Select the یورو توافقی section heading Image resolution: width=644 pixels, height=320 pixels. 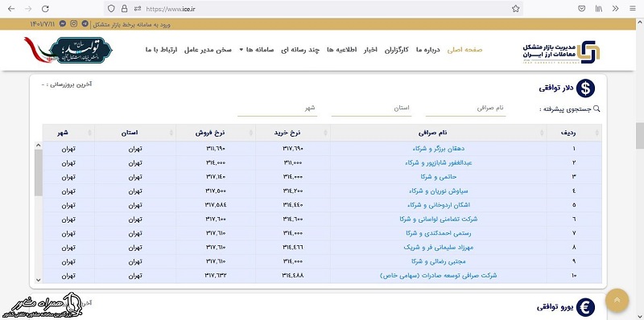point(555,307)
